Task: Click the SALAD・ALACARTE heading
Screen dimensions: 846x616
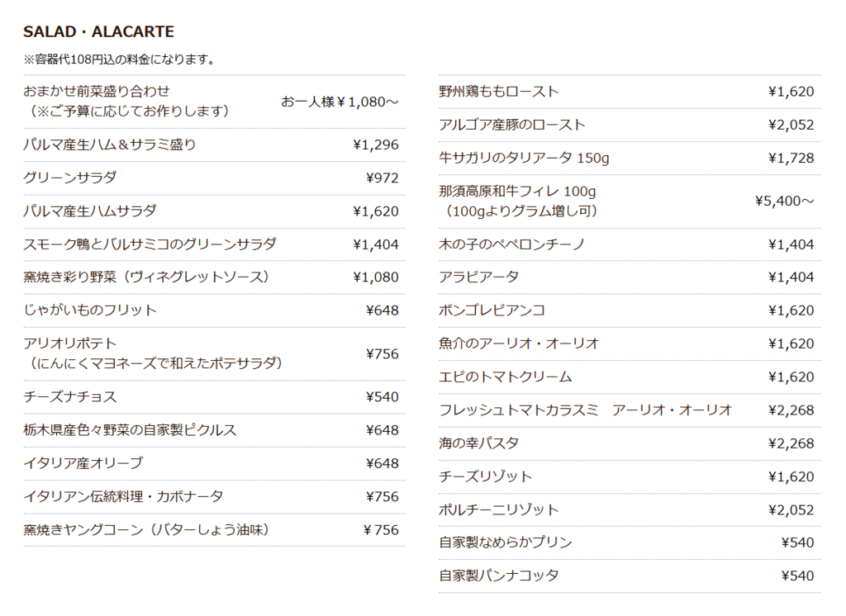Action: [x=98, y=32]
